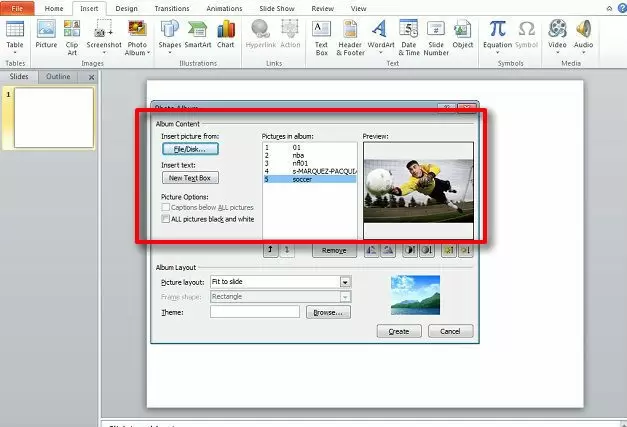Open the SmartArt graphic tool
The image size is (627, 427).
click(x=197, y=35)
